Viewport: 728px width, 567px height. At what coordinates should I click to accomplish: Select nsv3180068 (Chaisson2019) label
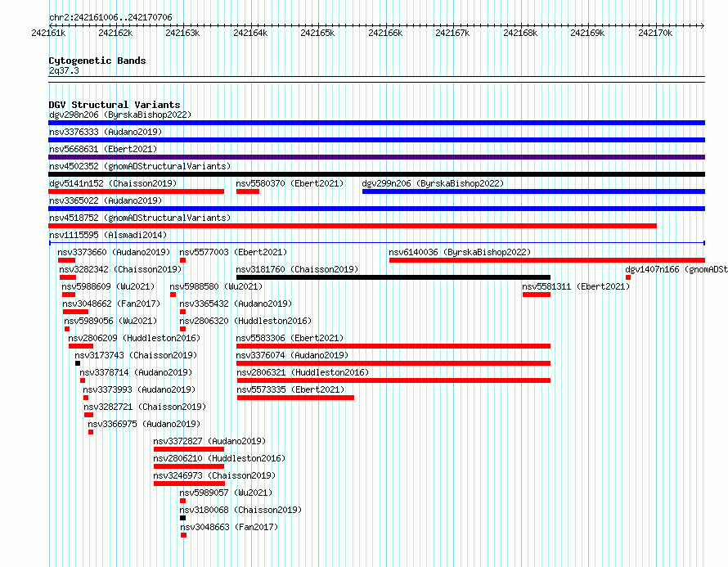tap(240, 510)
